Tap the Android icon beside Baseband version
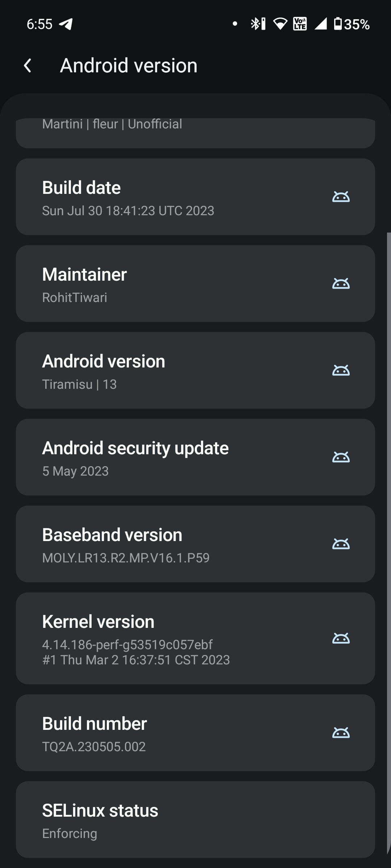 pos(341,544)
